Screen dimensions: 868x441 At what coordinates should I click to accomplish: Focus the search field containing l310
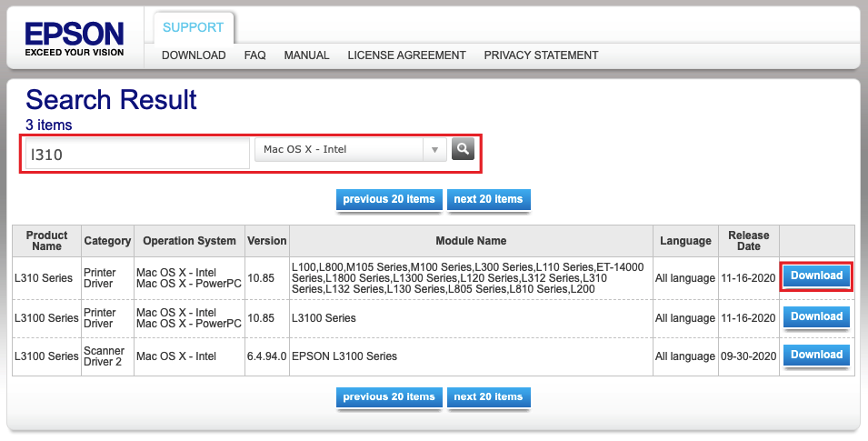138,154
